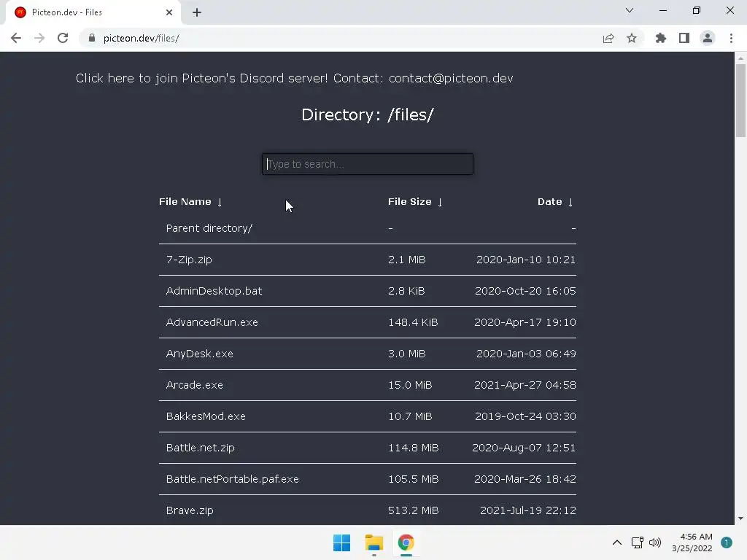Click the Chrome taskbar icon
This screenshot has width=747, height=560.
406,542
